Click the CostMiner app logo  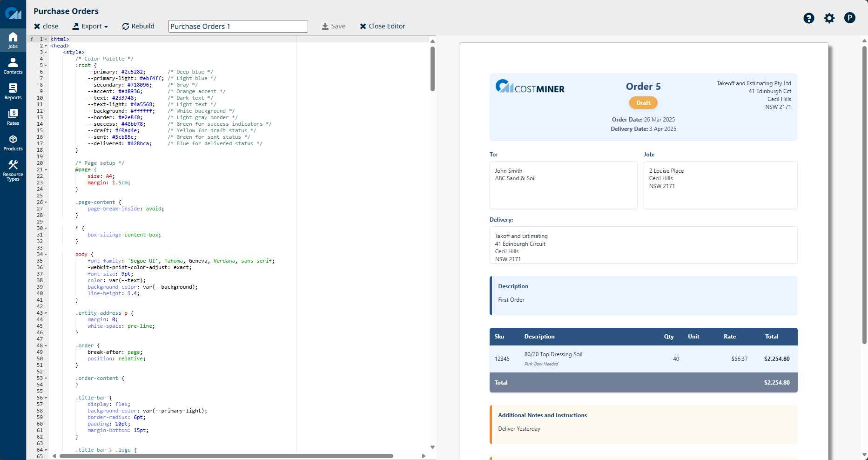(x=13, y=14)
